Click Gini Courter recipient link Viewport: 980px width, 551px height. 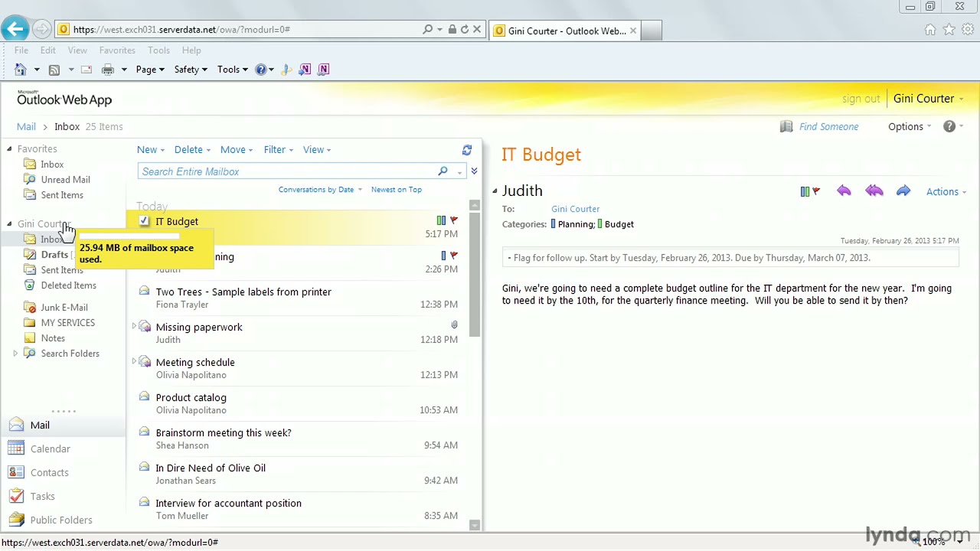[575, 209]
